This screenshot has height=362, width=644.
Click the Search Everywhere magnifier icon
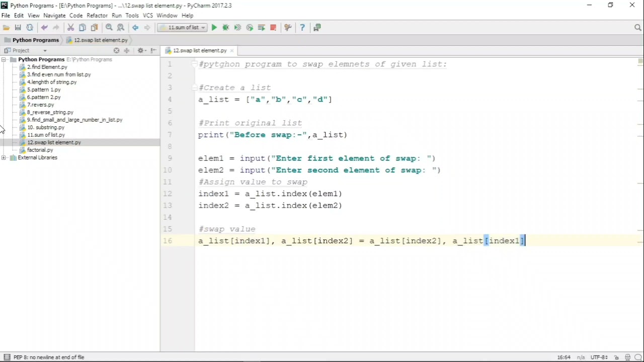tap(638, 28)
